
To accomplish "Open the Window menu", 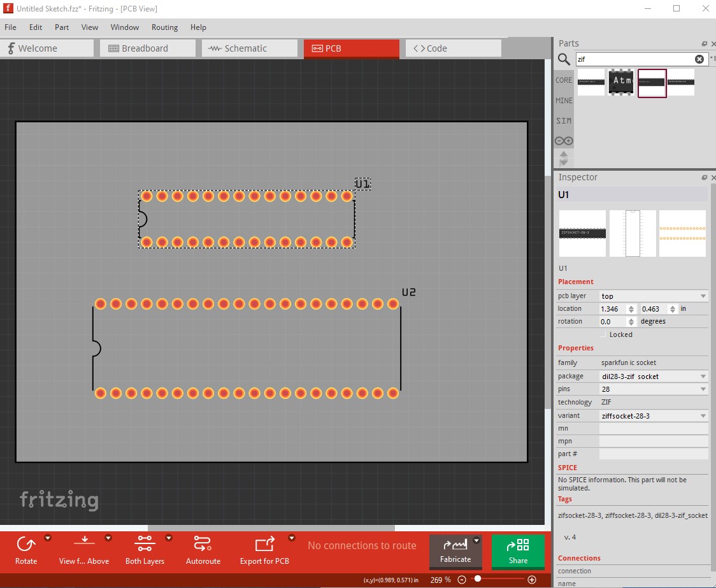I will (125, 27).
